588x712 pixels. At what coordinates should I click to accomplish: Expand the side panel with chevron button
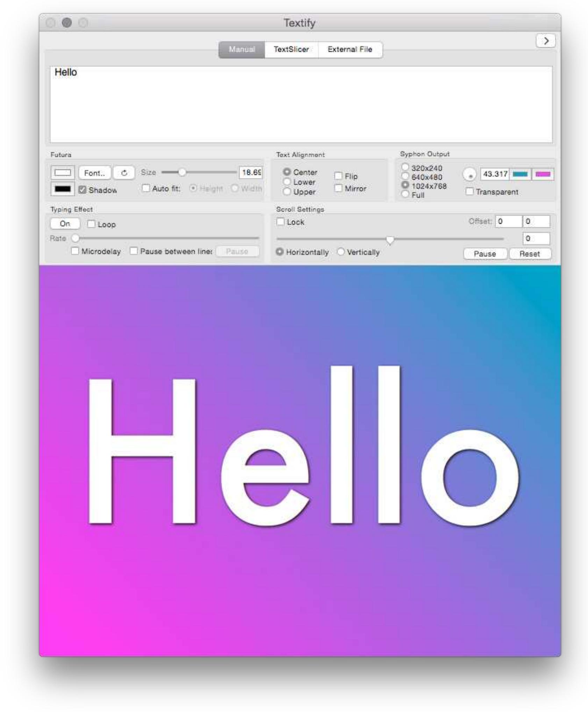tap(545, 41)
